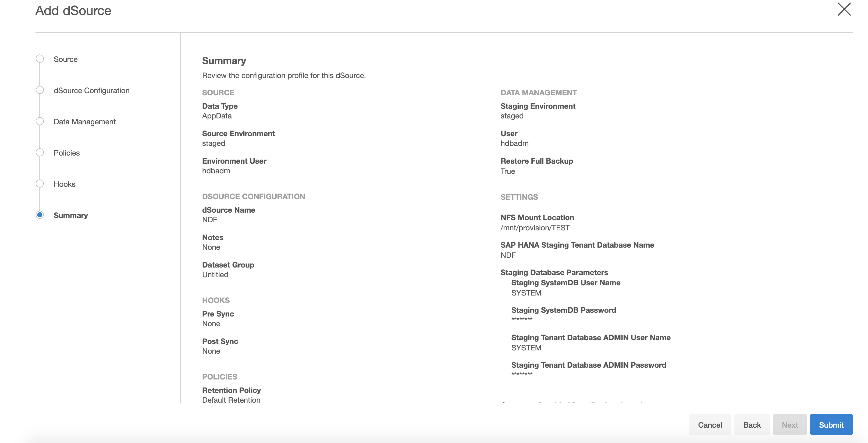Switch to the Hooks step
868x443 pixels.
pos(64,184)
